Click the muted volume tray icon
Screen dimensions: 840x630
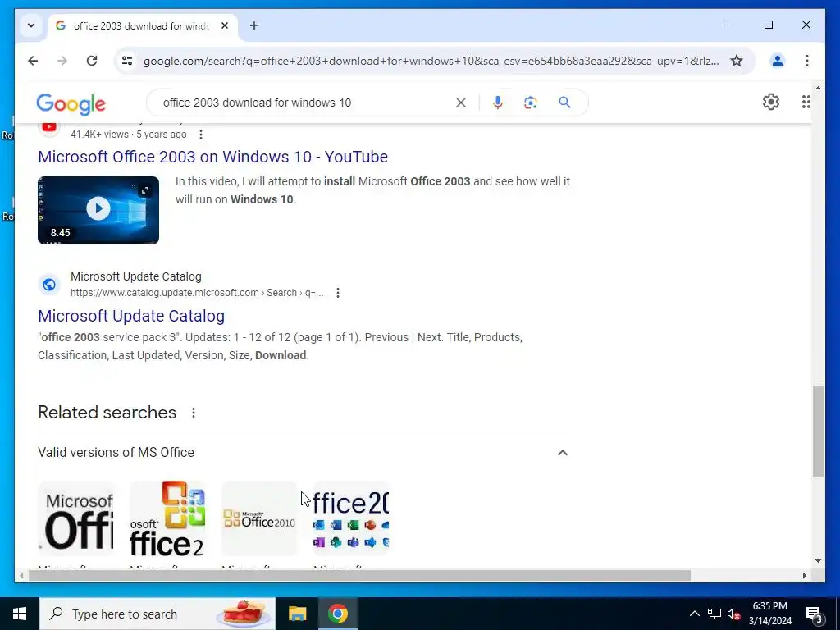(x=733, y=614)
